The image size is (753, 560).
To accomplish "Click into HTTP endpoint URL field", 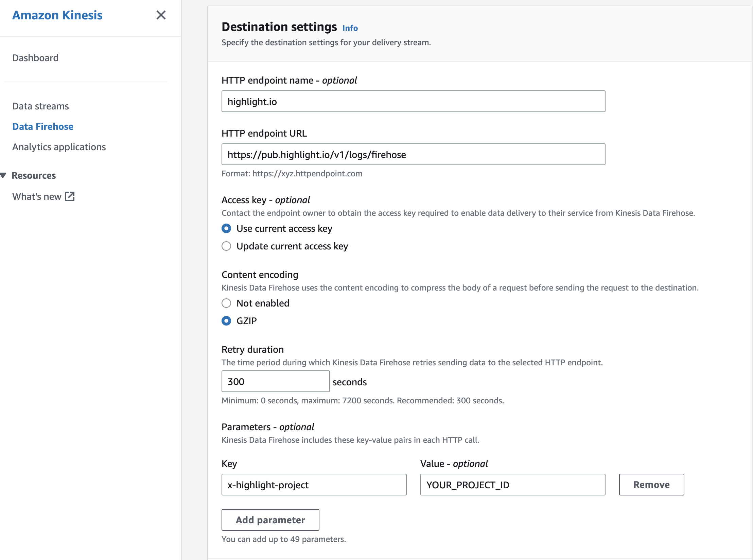I will (x=413, y=154).
